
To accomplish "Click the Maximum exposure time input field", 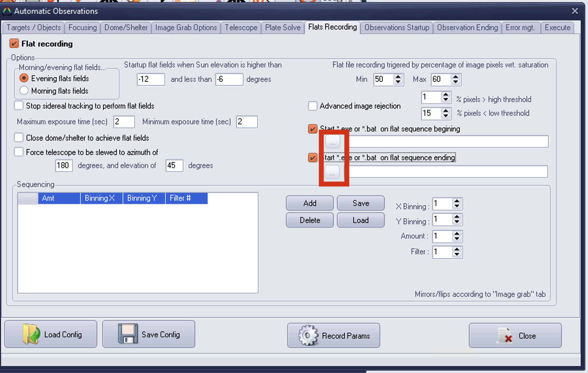I will pyautogui.click(x=124, y=122).
